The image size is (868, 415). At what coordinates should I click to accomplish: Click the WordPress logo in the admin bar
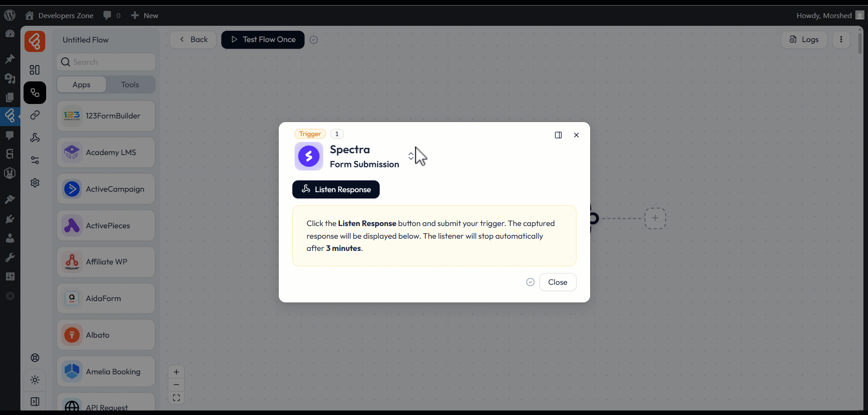pos(10,15)
